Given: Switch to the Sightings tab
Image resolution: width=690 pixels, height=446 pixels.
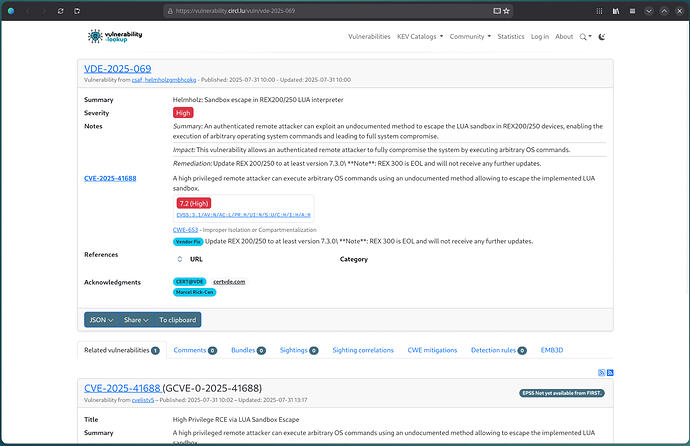Looking at the screenshot, I should coord(297,351).
